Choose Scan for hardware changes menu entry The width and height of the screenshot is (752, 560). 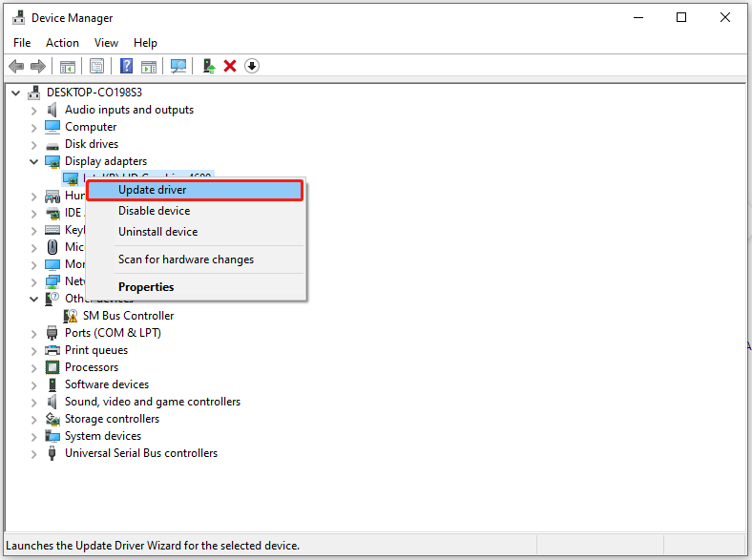point(197,259)
